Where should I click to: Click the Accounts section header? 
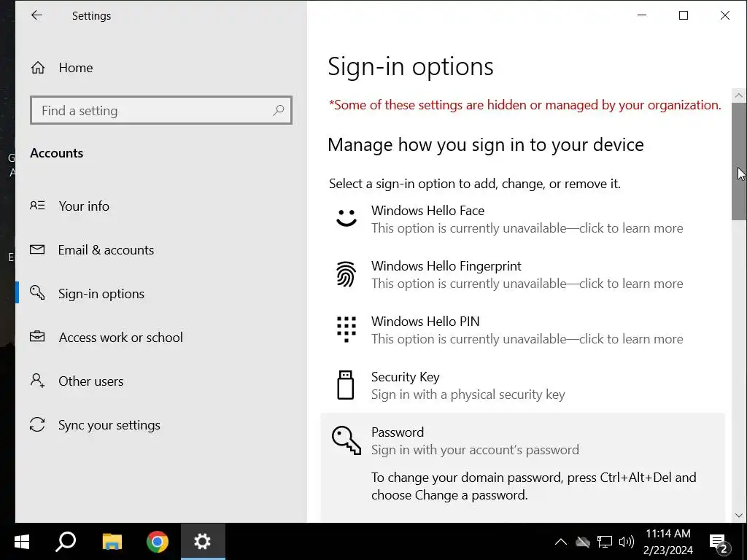(57, 153)
